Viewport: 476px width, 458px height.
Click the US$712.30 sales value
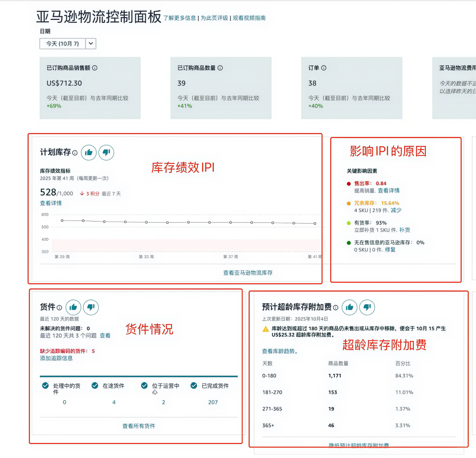(x=64, y=83)
